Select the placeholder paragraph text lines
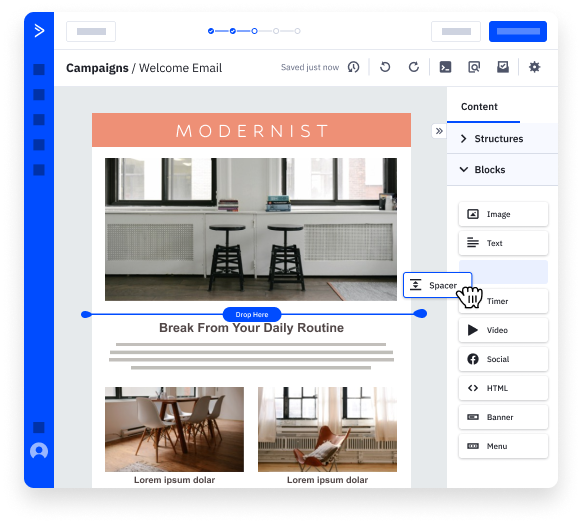 click(x=251, y=356)
